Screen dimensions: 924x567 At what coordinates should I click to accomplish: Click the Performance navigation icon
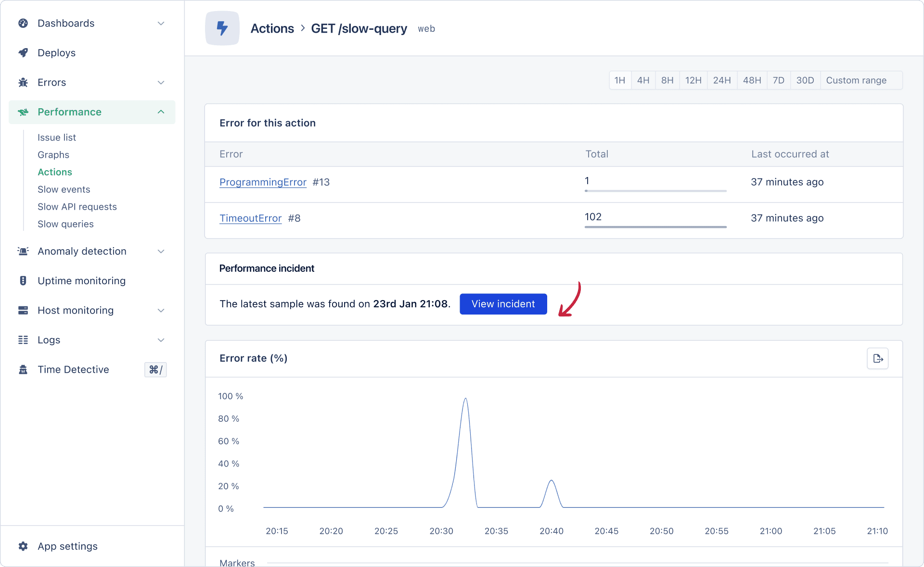(x=23, y=112)
